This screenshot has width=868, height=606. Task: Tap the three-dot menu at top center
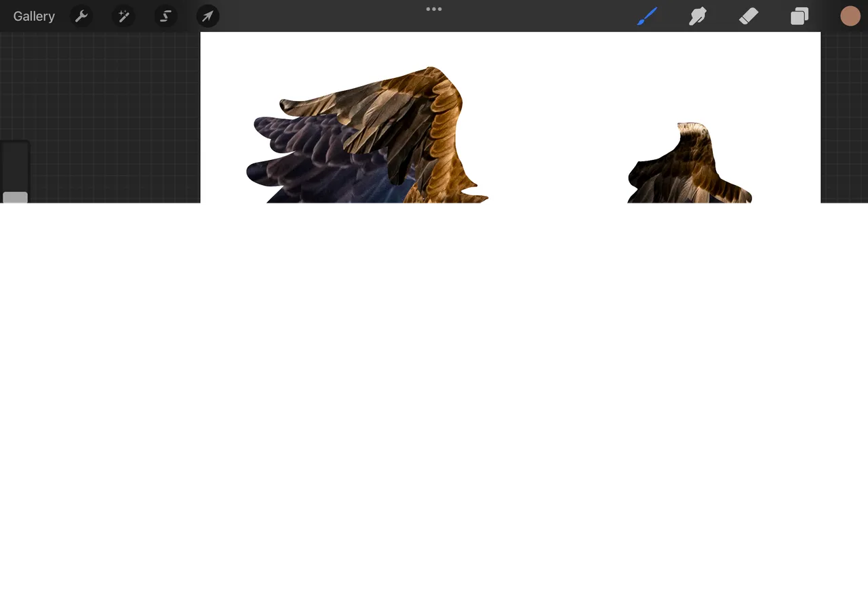(x=434, y=9)
